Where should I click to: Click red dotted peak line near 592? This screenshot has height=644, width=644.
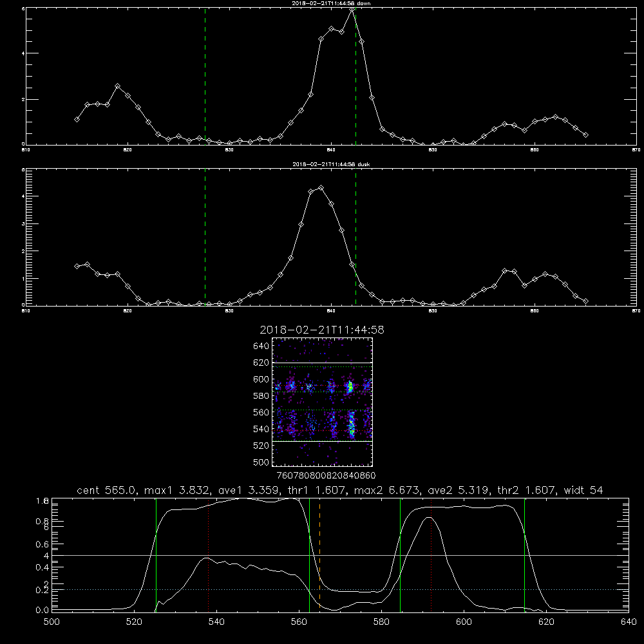click(431, 554)
